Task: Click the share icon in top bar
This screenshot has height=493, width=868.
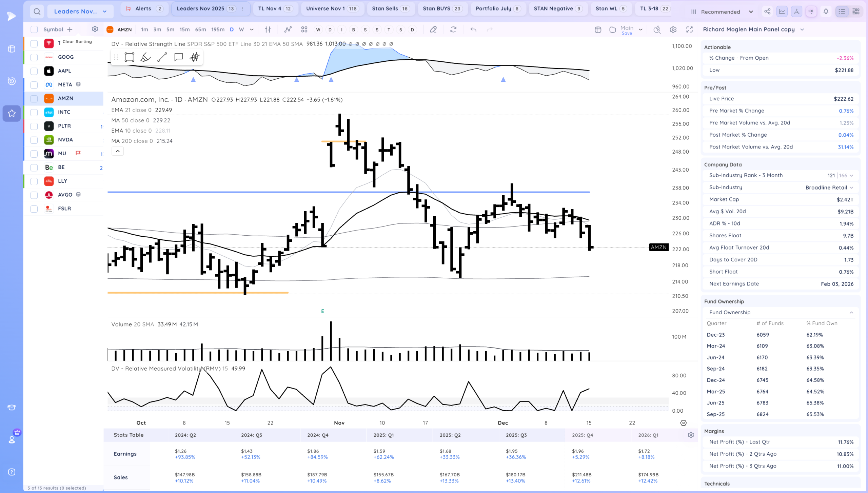Action: (x=767, y=12)
